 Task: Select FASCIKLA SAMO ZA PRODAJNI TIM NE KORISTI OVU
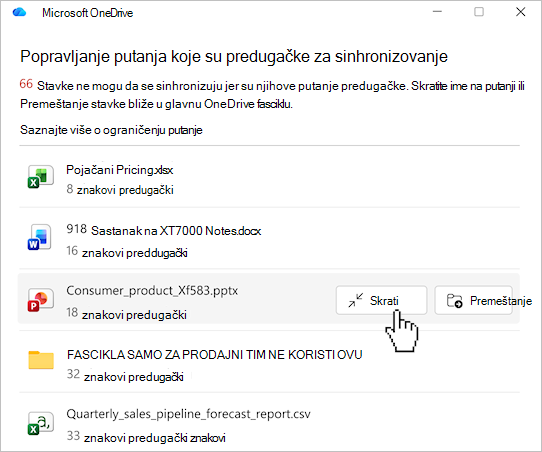pyautogui.click(x=214, y=355)
